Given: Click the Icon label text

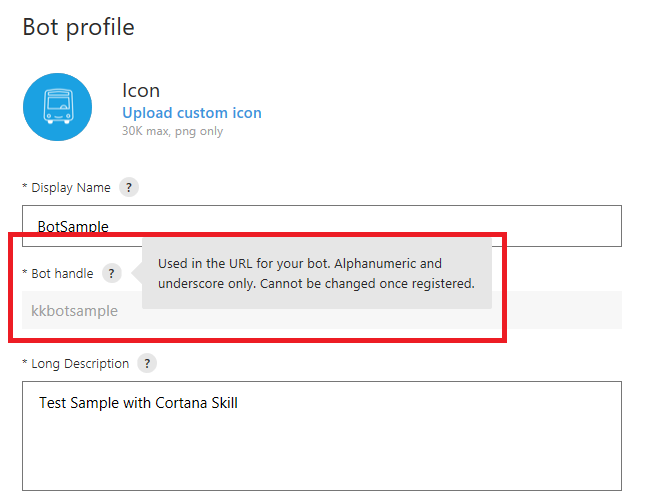Looking at the screenshot, I should [x=141, y=91].
